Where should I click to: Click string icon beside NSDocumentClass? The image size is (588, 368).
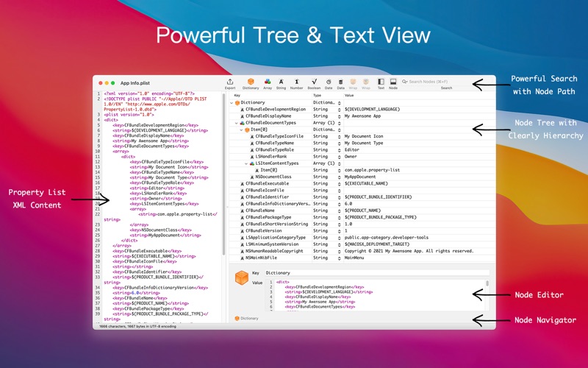(x=252, y=177)
